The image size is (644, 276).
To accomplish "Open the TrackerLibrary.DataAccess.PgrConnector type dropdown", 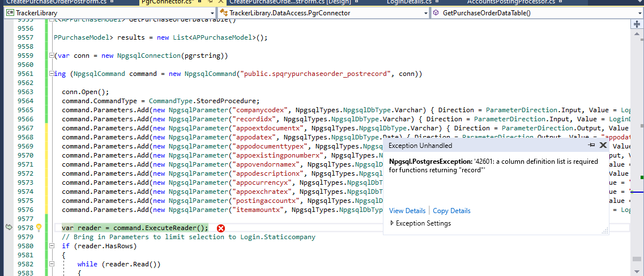I will point(426,13).
